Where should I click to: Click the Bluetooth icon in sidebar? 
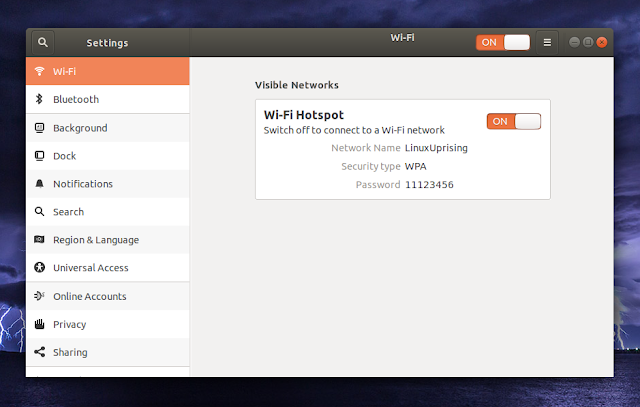pyautogui.click(x=39, y=100)
